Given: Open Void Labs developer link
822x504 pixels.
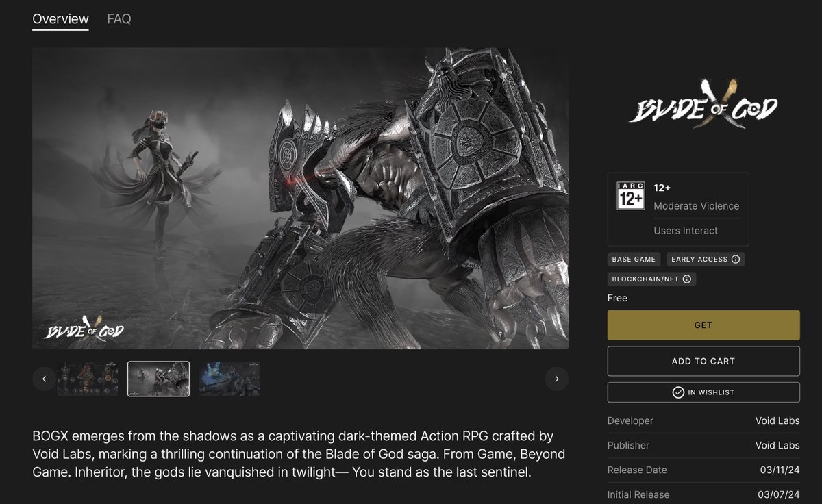Looking at the screenshot, I should [x=777, y=420].
